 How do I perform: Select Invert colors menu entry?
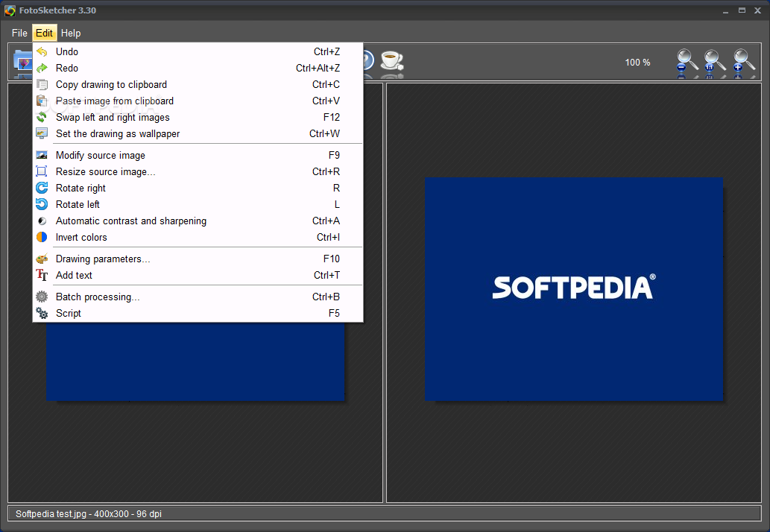[x=198, y=237]
